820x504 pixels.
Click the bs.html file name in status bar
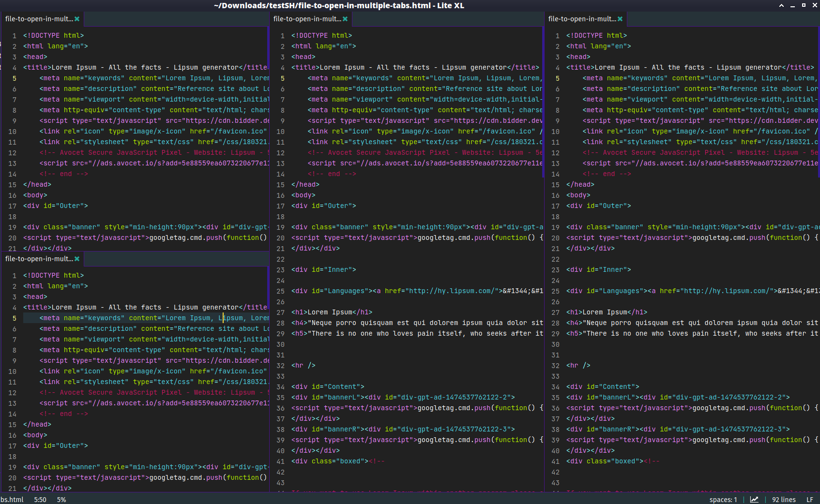(x=12, y=500)
